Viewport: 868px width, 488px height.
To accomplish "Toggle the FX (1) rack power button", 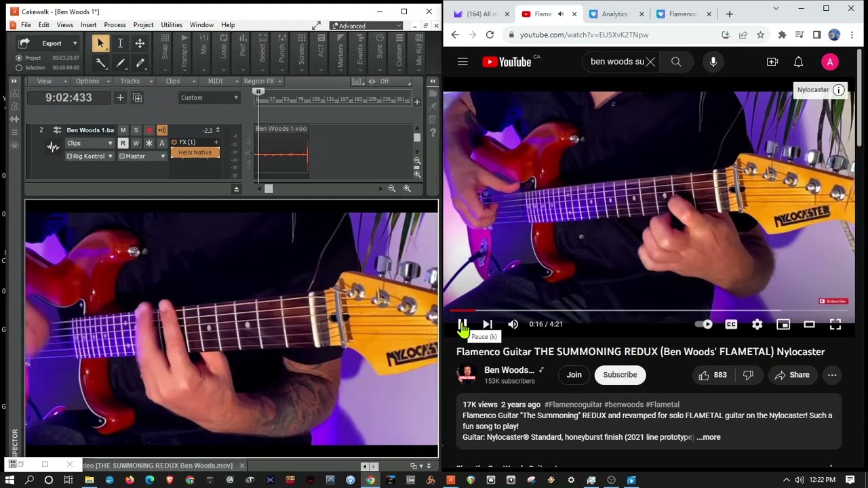I will pyautogui.click(x=174, y=142).
